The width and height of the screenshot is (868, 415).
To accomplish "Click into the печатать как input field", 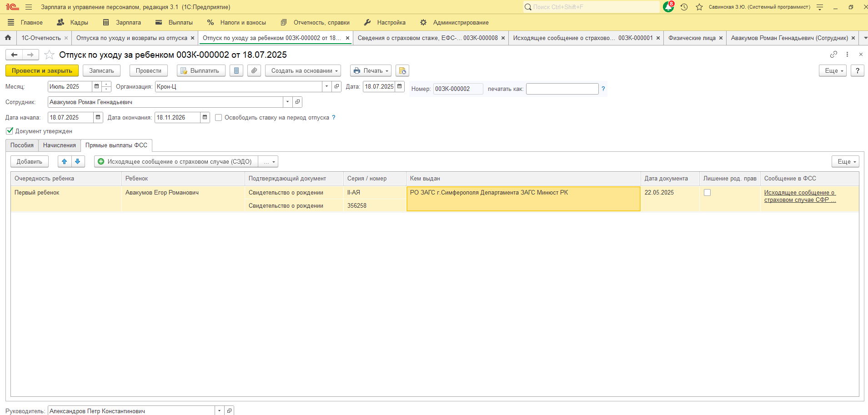I will (x=562, y=89).
